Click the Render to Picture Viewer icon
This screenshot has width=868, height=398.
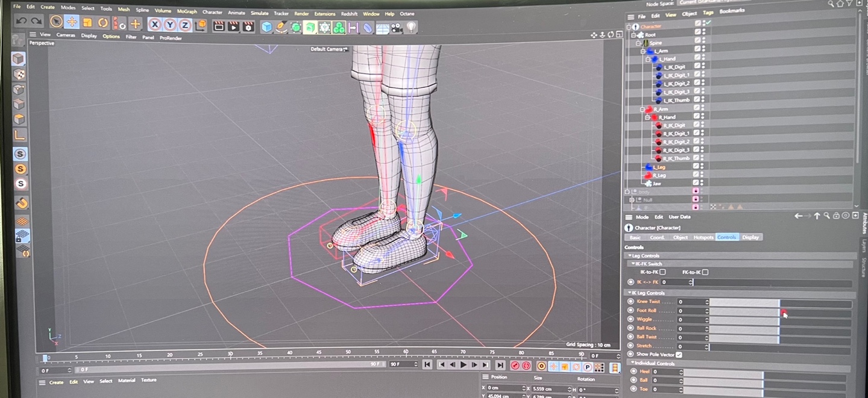click(233, 26)
